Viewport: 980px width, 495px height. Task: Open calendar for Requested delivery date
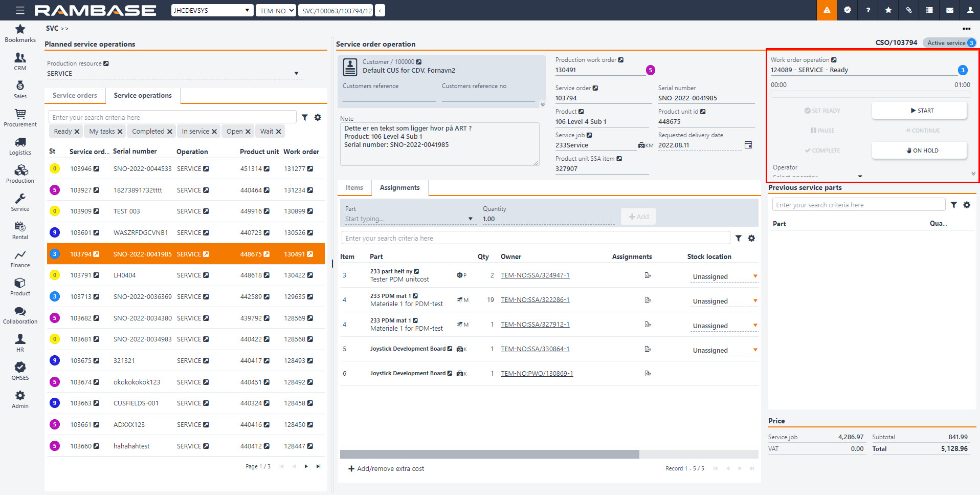click(748, 145)
